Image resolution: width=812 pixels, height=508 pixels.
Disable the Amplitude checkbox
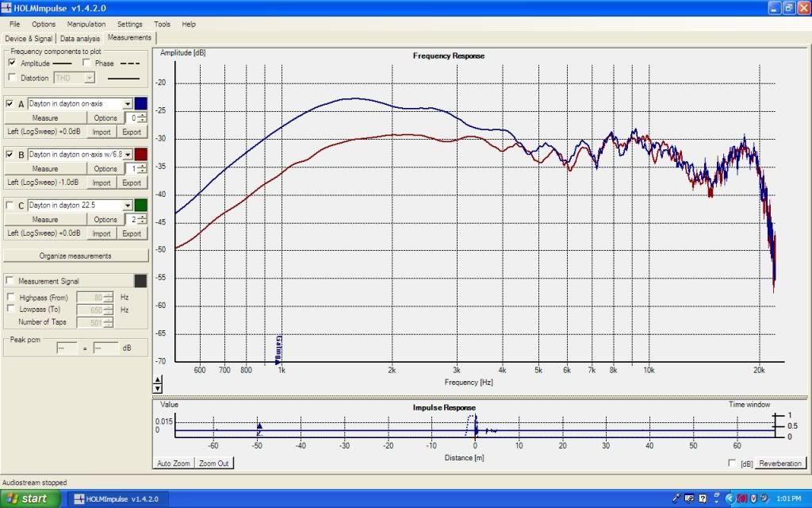coord(12,63)
